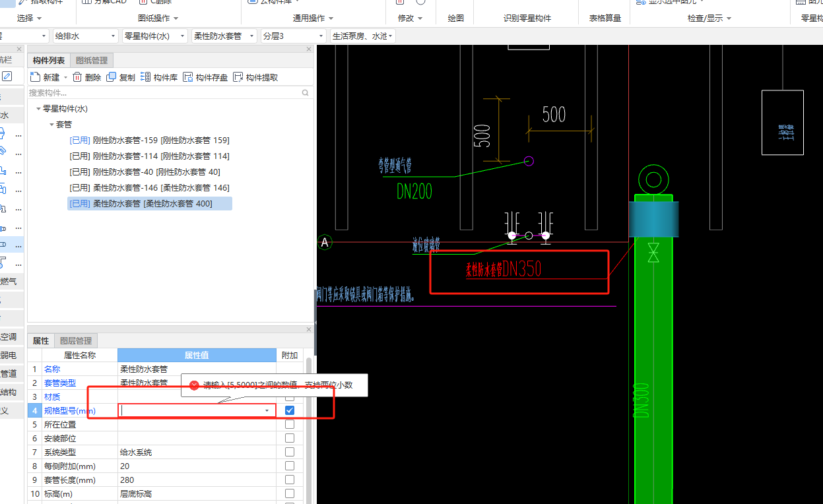Image resolution: width=823 pixels, height=504 pixels.
Task: Click the magenta vent pipe circle marker
Action: [529, 161]
